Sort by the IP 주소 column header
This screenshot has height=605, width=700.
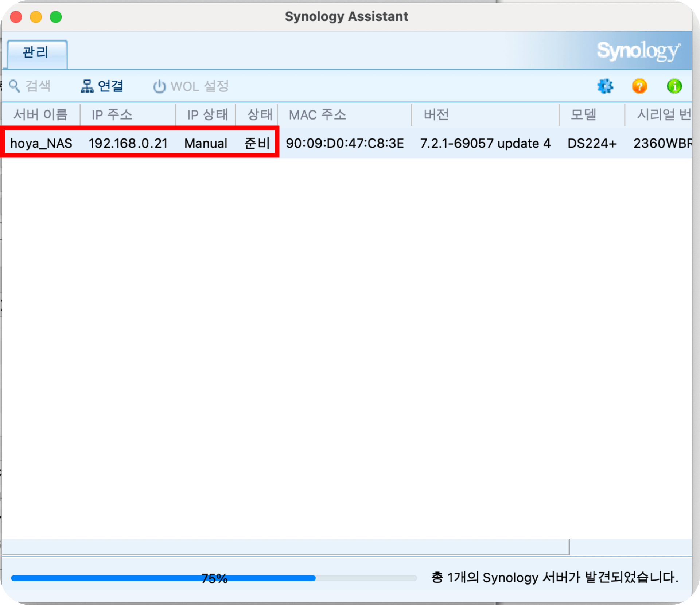(128, 114)
